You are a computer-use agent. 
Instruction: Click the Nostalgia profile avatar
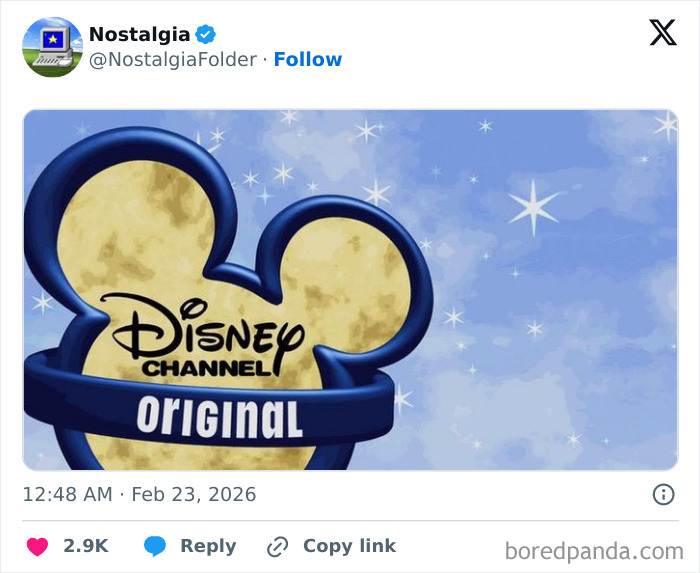coord(52,47)
